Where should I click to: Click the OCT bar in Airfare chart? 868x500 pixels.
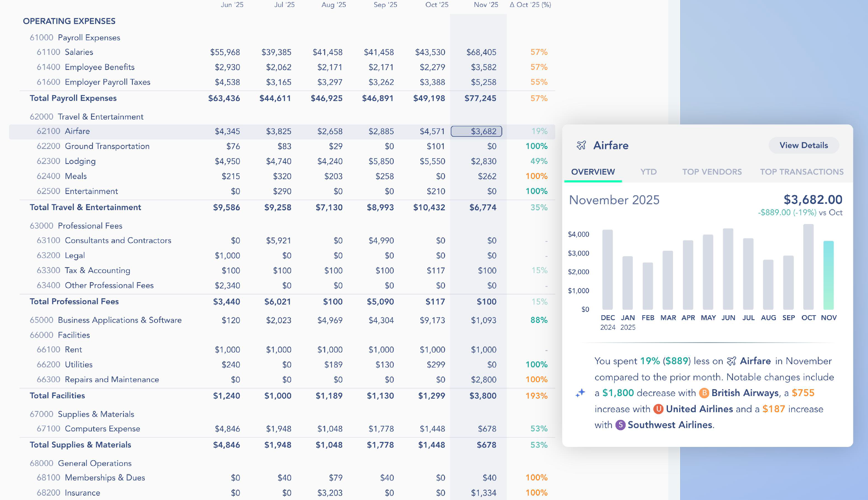[808, 267]
